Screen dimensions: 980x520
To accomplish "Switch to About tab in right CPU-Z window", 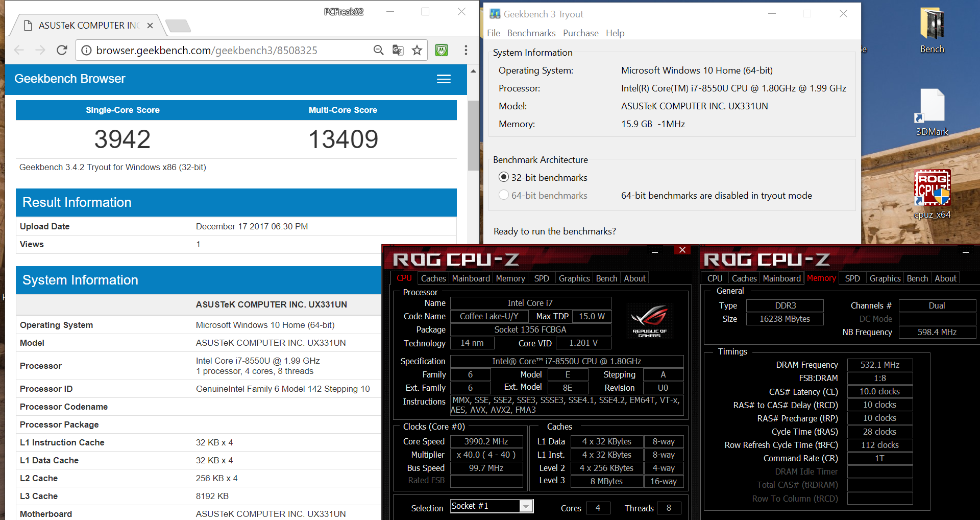I will coord(945,278).
